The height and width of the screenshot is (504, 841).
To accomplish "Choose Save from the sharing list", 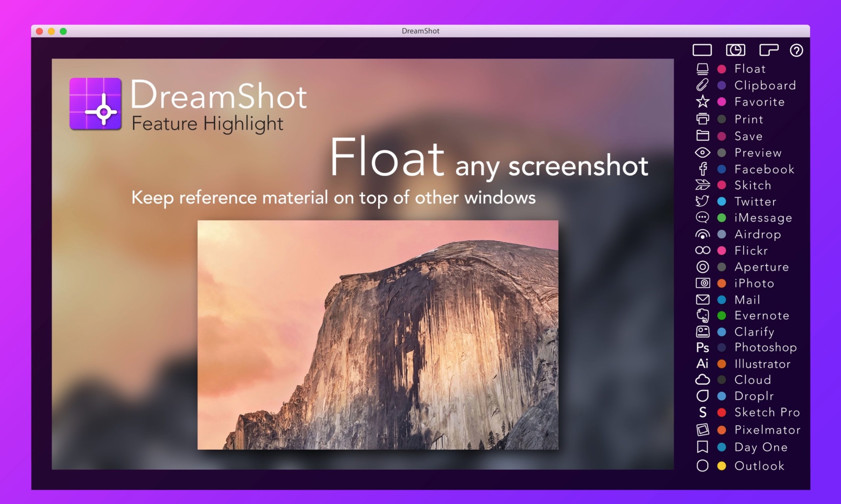I will pos(703,136).
